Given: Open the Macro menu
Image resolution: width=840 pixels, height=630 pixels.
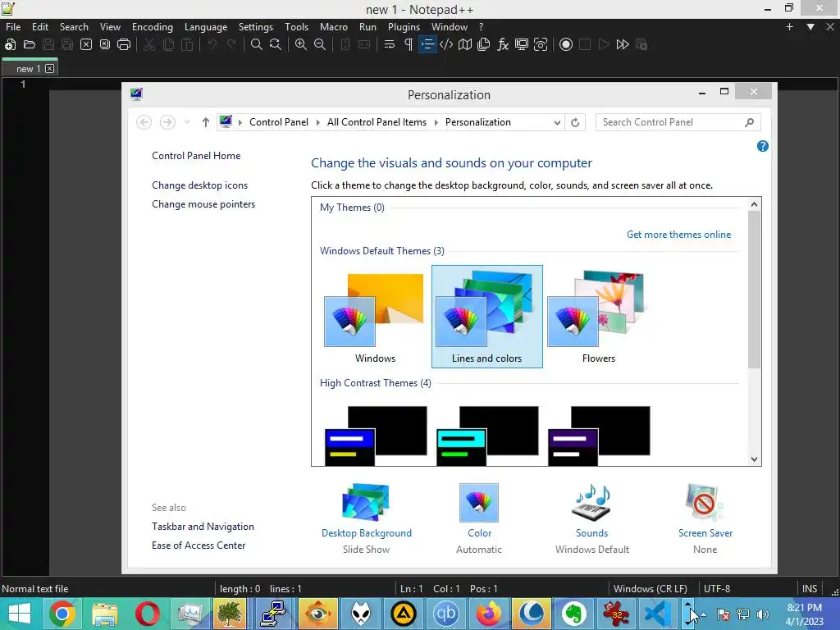Looking at the screenshot, I should pos(334,27).
